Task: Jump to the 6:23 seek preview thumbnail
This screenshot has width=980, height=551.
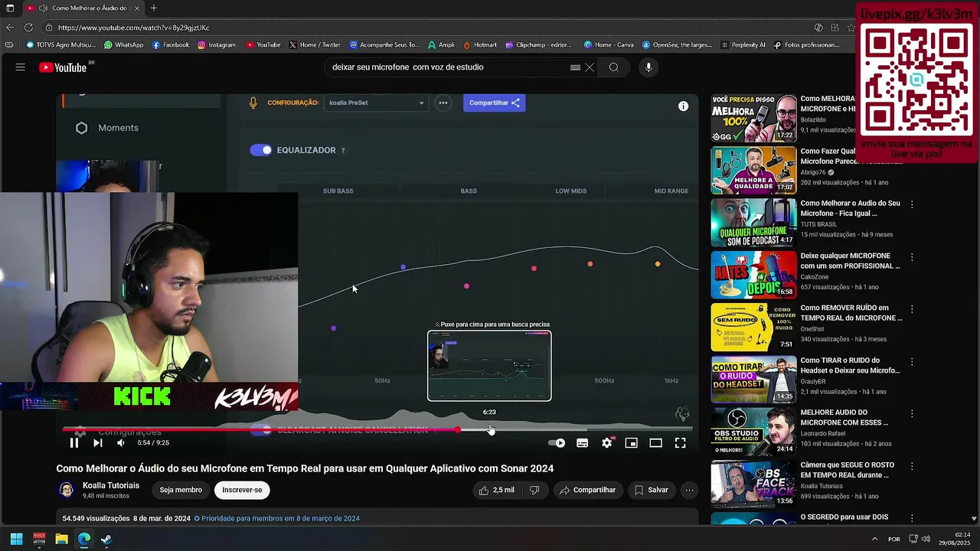Action: point(489,366)
